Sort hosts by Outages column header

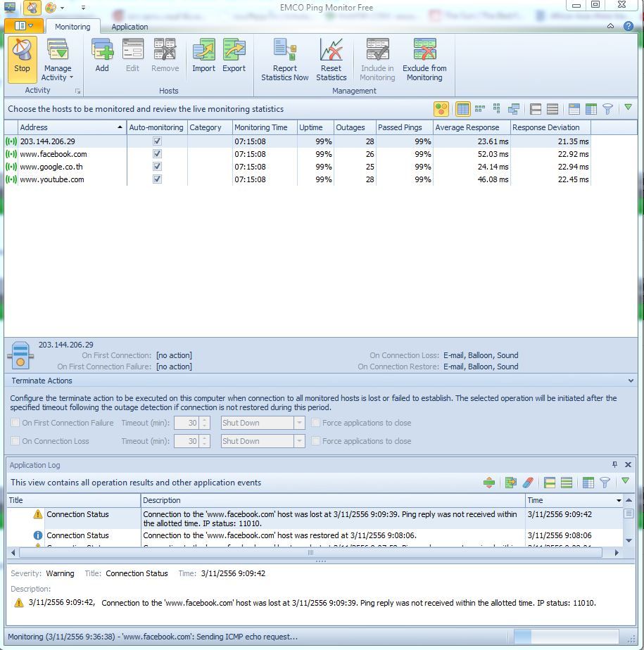(351, 127)
